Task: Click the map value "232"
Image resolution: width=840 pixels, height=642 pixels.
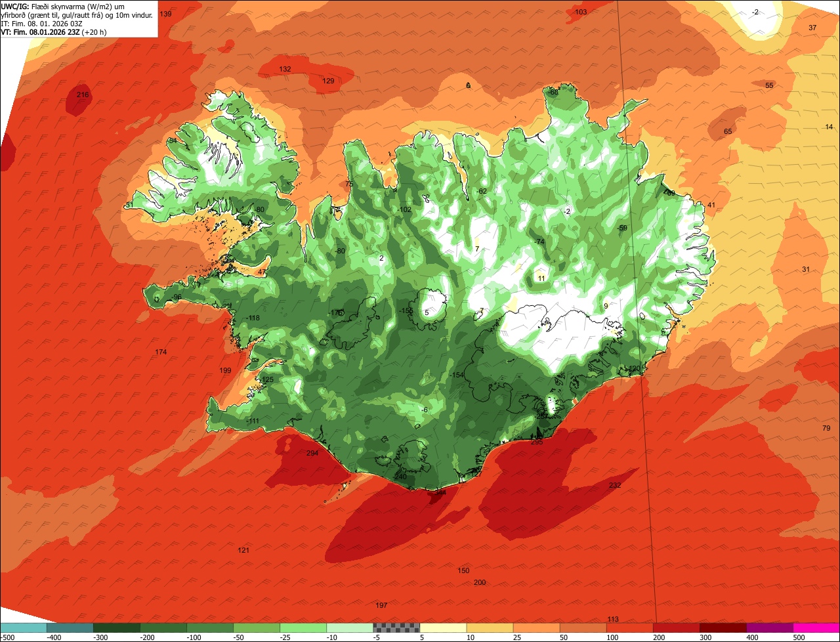Action: click(615, 485)
